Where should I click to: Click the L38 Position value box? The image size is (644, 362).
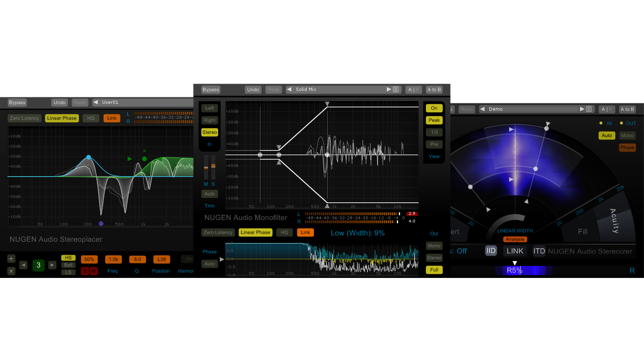tap(162, 259)
